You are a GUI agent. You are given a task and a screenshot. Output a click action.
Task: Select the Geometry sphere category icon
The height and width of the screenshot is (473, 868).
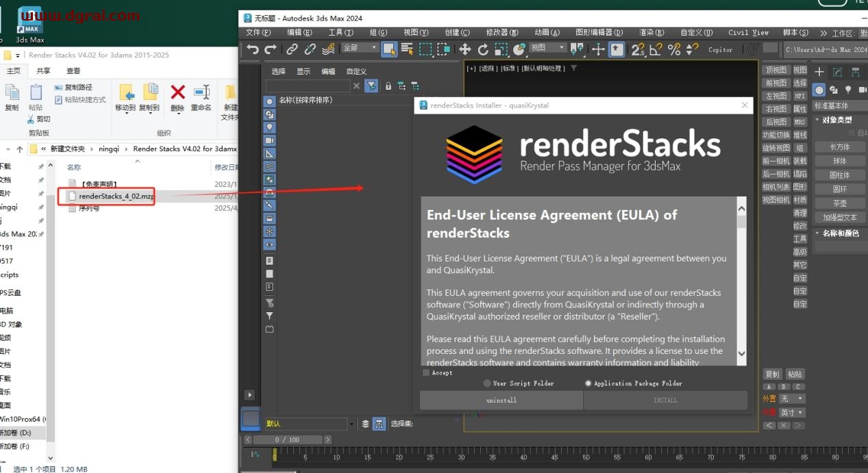point(819,90)
